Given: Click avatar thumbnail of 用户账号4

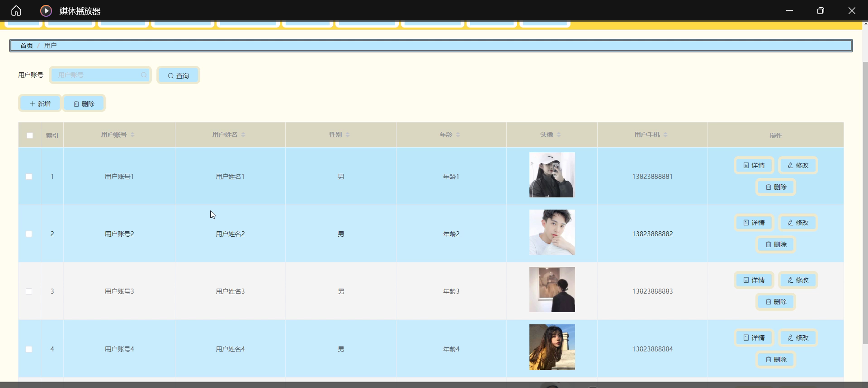Looking at the screenshot, I should 552,347.
